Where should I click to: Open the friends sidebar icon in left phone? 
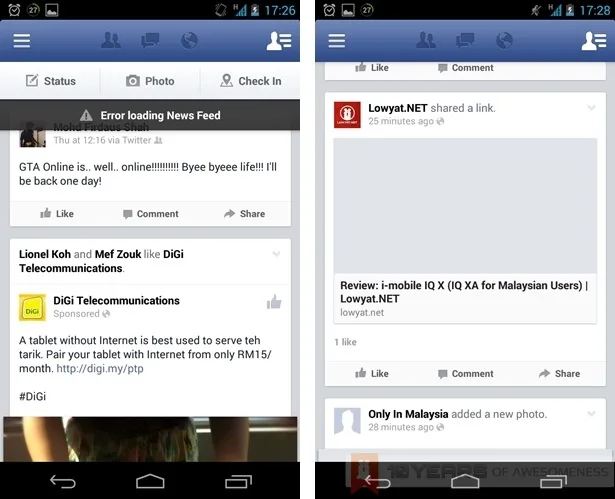tap(279, 41)
